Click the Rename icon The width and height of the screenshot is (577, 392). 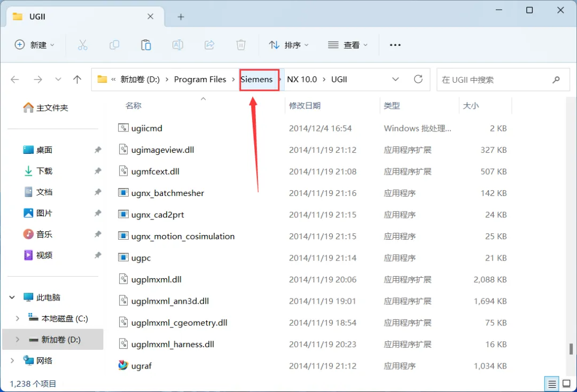178,45
